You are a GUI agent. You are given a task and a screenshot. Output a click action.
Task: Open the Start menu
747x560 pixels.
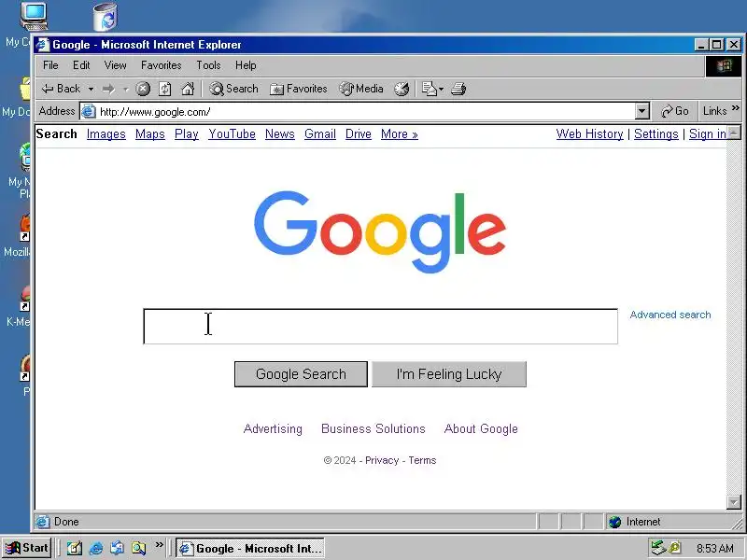click(x=26, y=548)
